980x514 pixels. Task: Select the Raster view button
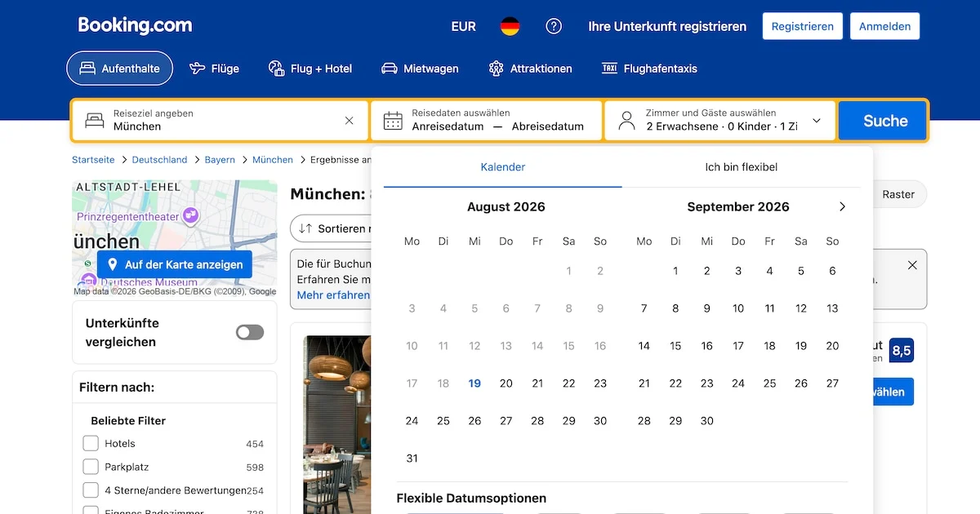(x=898, y=194)
